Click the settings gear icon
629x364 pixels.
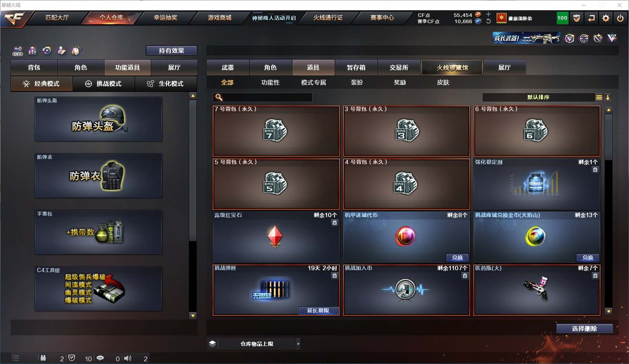[x=606, y=18]
